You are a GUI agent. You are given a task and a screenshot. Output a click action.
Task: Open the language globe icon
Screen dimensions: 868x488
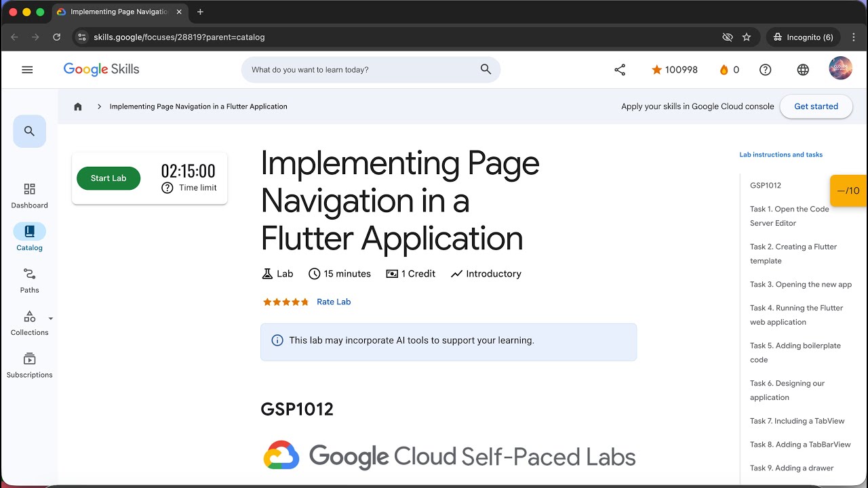[803, 69]
